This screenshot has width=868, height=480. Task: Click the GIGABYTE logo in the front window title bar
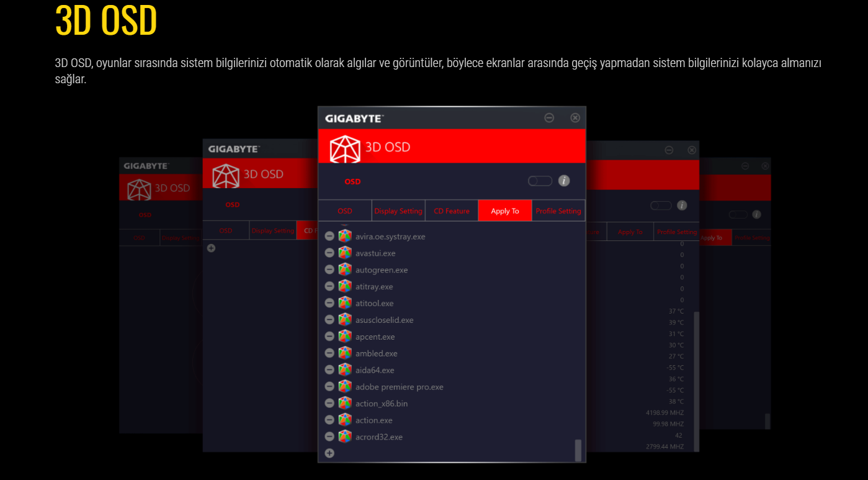click(354, 118)
